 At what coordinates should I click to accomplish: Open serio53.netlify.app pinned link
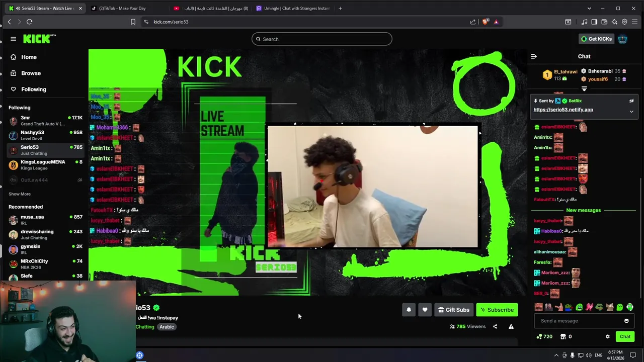pos(563,110)
